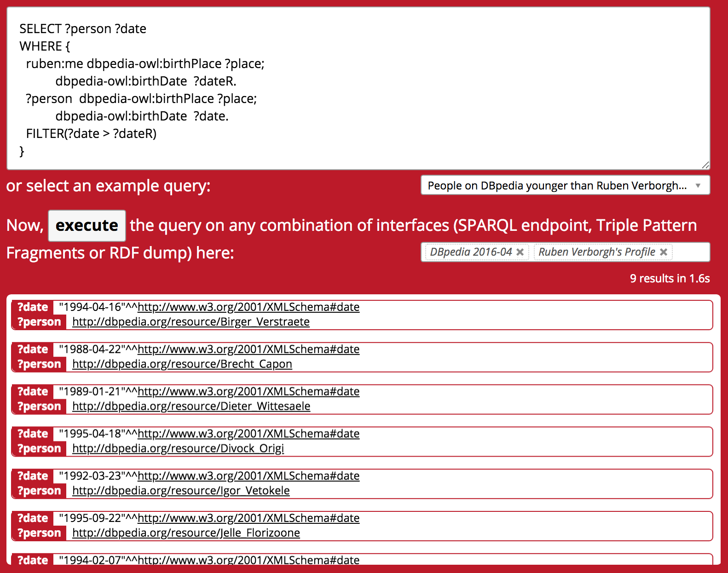Click the ?date label of Jelle_Florizoone result

(x=33, y=518)
